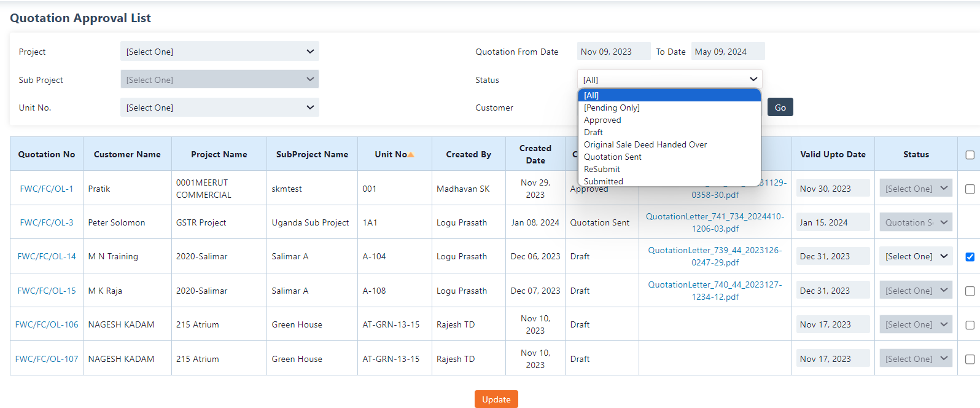Expand the Unit No. dropdown filter

219,108
